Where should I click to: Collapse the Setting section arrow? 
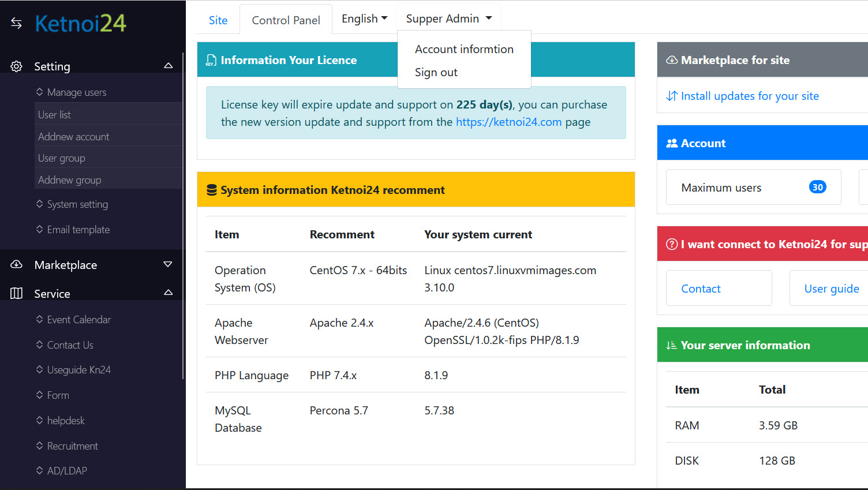pos(168,66)
